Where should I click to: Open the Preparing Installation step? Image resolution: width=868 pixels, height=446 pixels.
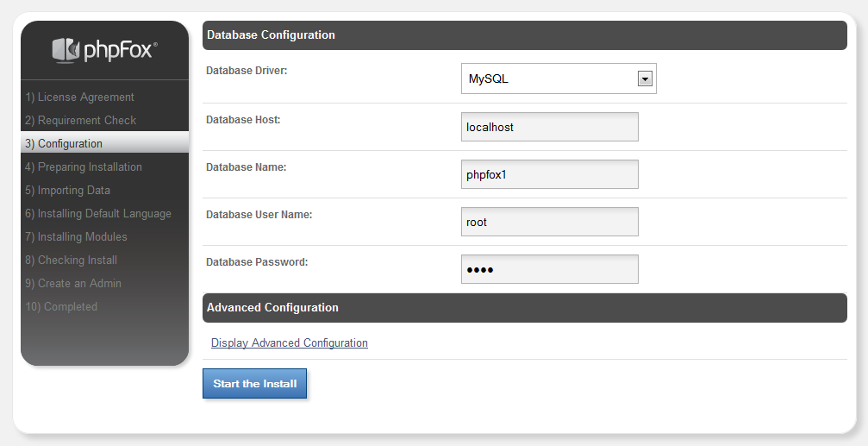(84, 167)
